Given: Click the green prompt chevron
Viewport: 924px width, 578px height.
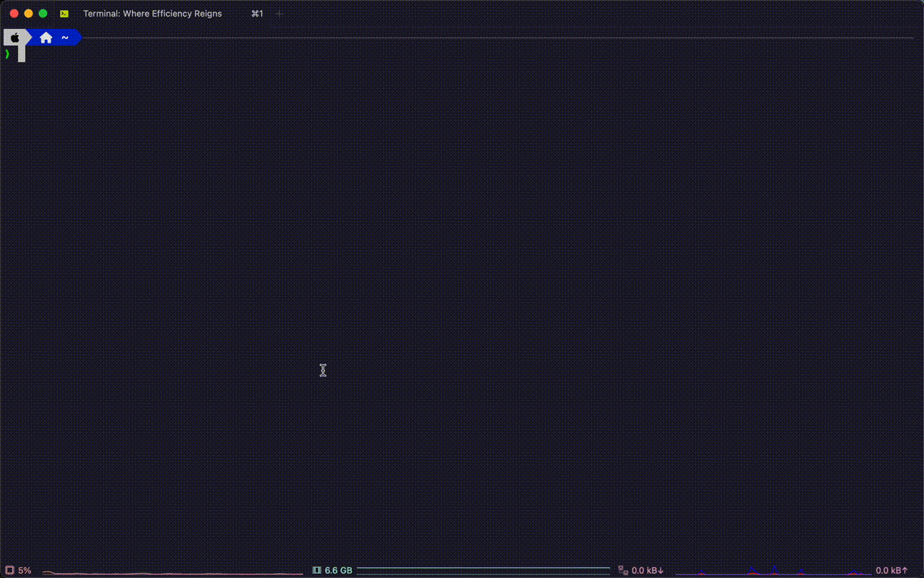Looking at the screenshot, I should point(7,54).
